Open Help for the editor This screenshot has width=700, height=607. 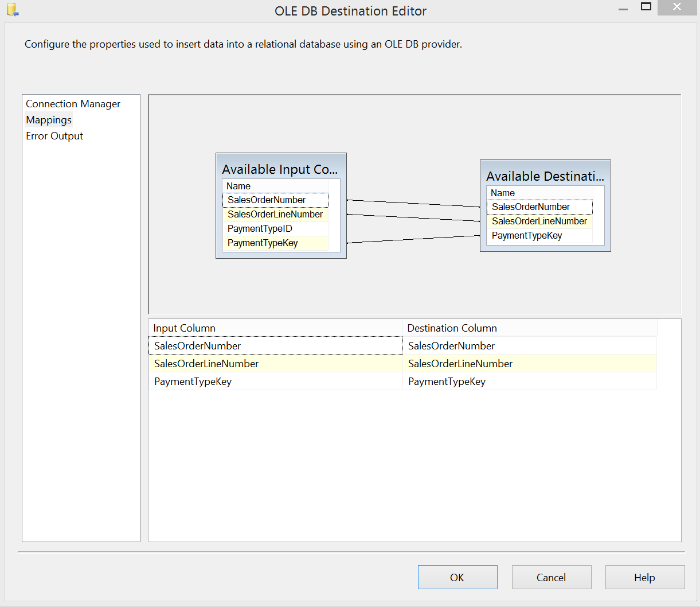(644, 577)
